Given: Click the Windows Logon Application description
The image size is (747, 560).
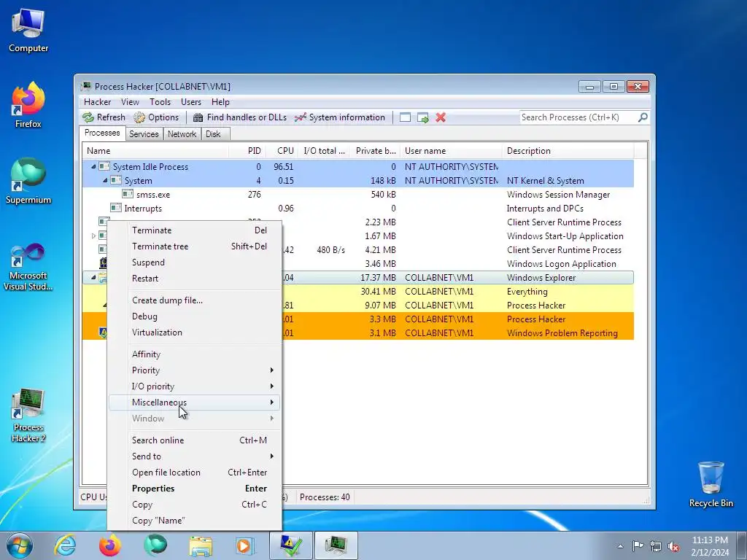Looking at the screenshot, I should (561, 264).
